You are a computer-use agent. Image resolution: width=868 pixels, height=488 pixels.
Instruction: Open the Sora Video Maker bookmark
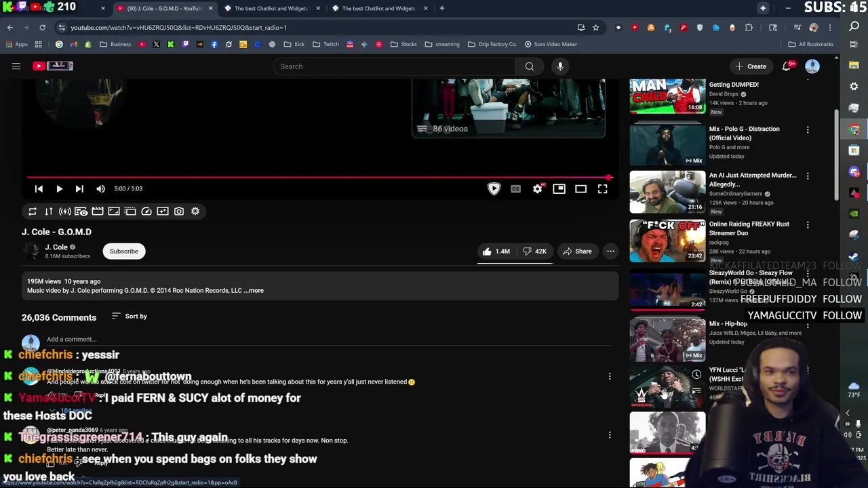(x=550, y=44)
